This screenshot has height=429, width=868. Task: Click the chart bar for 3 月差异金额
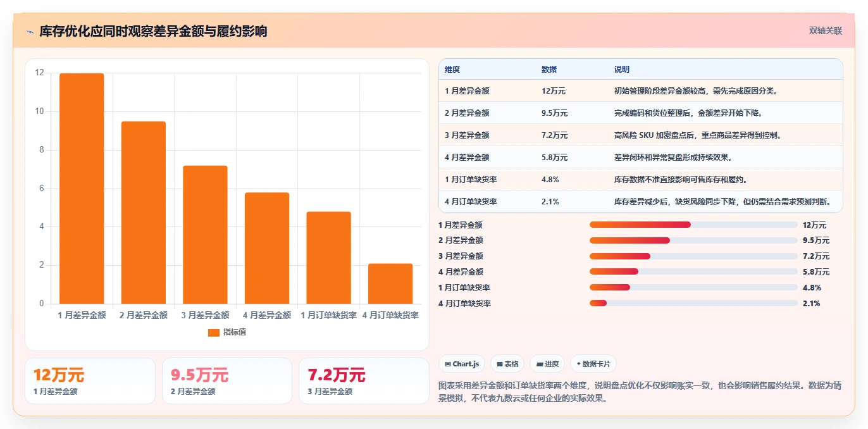[x=205, y=235]
